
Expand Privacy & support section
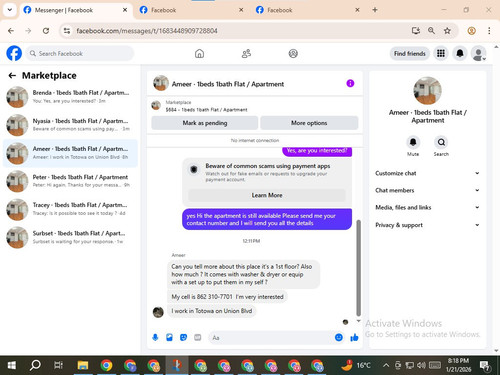427,225
